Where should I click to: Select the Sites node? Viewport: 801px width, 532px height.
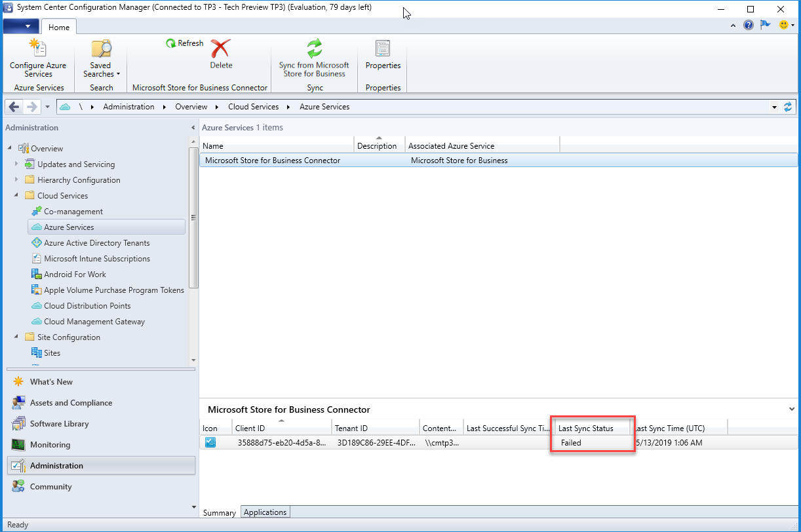[x=52, y=353]
